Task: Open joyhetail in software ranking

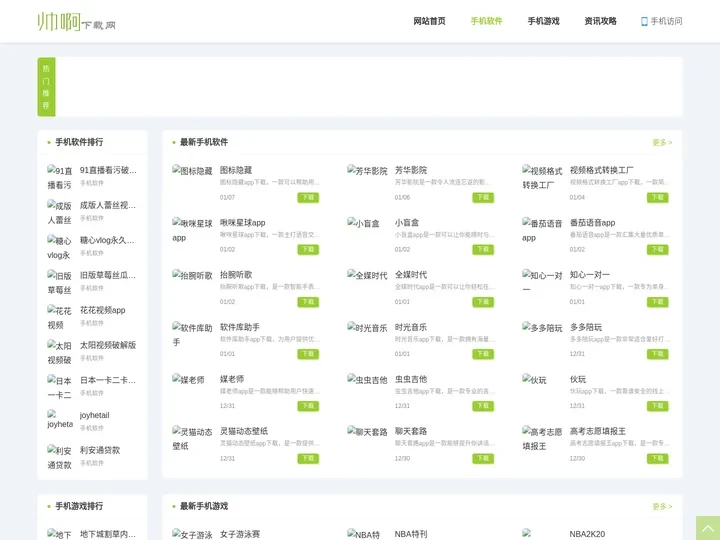Action: [x=95, y=415]
